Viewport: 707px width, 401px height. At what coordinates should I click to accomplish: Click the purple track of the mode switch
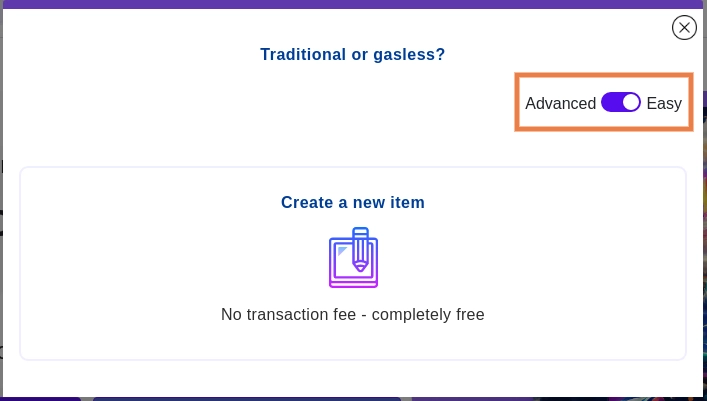click(x=610, y=102)
